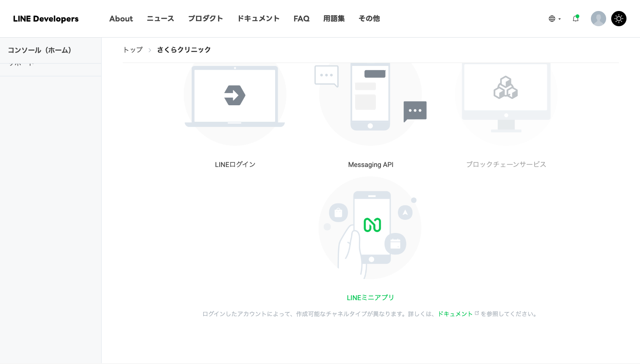Open the ニュース menu item
The height and width of the screenshot is (364, 640).
point(160,19)
